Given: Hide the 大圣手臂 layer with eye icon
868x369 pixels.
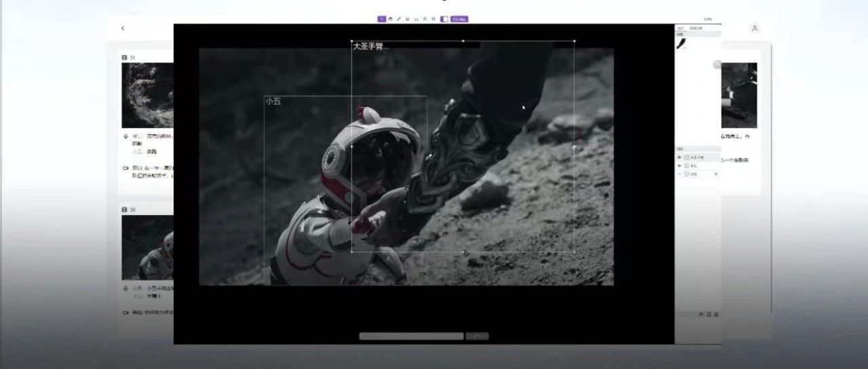Looking at the screenshot, I should [x=679, y=157].
